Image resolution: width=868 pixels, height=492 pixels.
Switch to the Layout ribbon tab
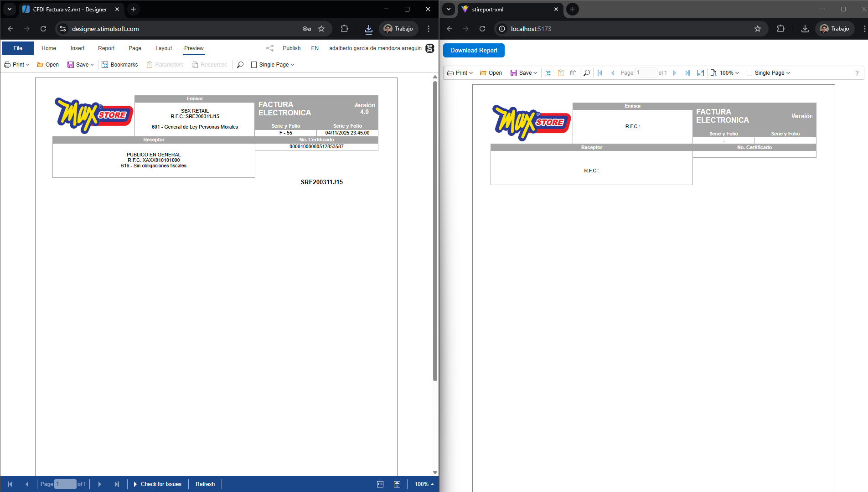tap(164, 48)
